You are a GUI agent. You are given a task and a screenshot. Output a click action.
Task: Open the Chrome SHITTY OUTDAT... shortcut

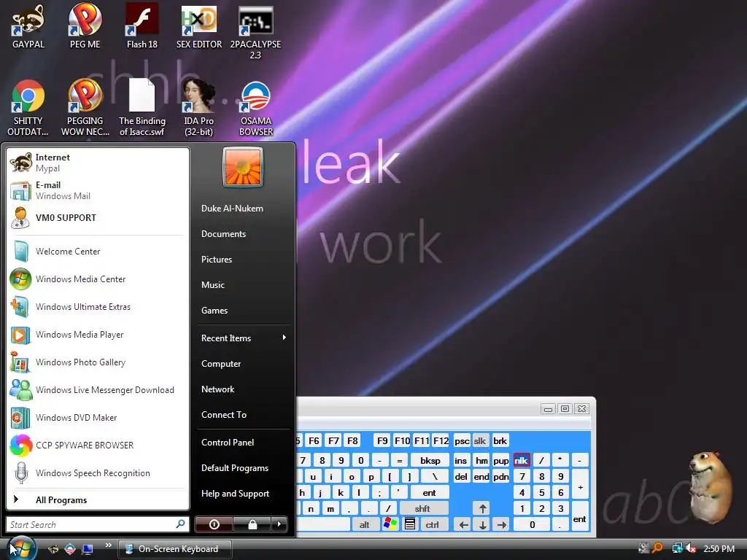28,108
